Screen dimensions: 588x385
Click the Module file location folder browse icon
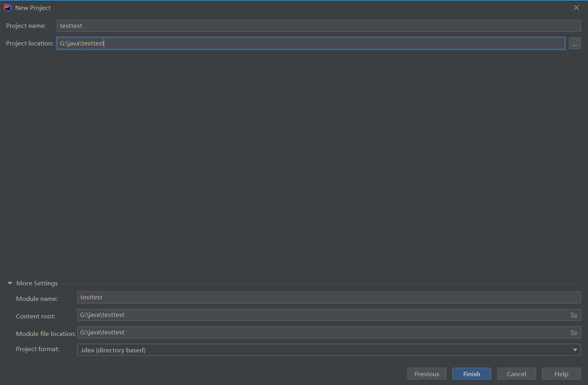[574, 333]
